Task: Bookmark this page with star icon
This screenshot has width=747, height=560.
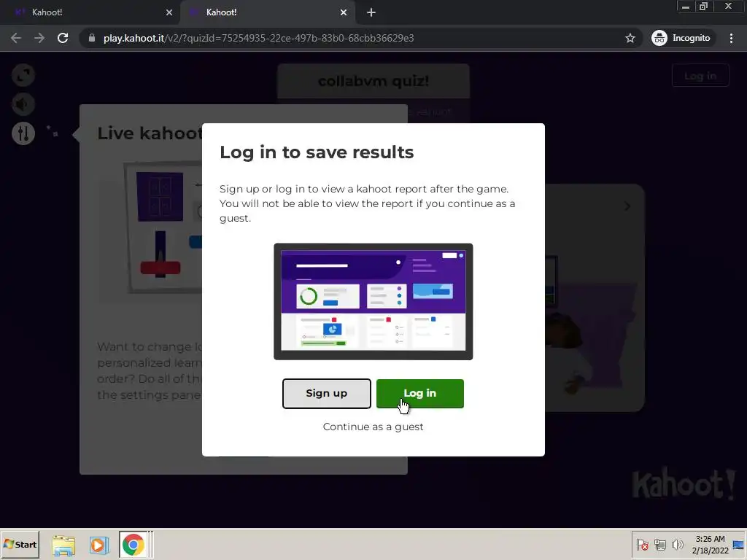Action: point(630,38)
